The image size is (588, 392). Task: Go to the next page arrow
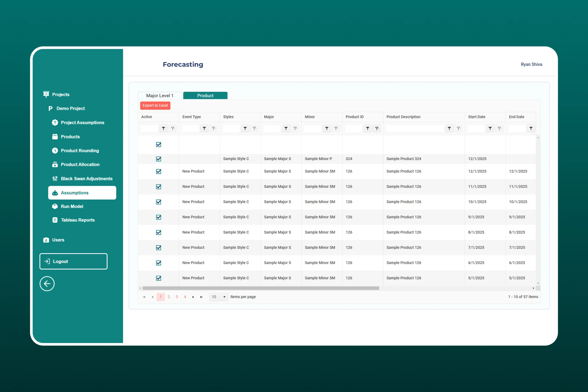point(193,297)
